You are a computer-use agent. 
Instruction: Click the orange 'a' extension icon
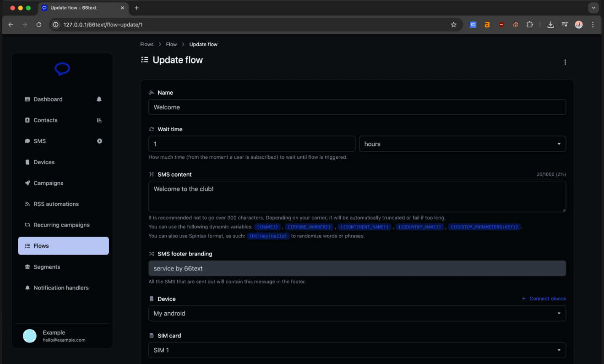[x=487, y=25]
